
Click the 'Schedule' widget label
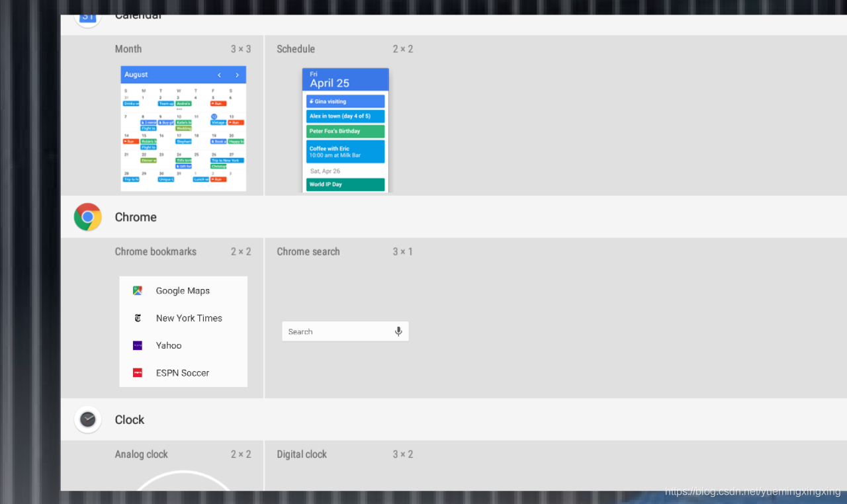click(296, 49)
